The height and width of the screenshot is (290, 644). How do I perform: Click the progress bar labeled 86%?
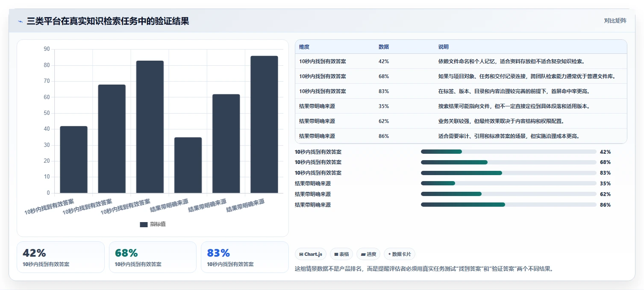(x=509, y=205)
